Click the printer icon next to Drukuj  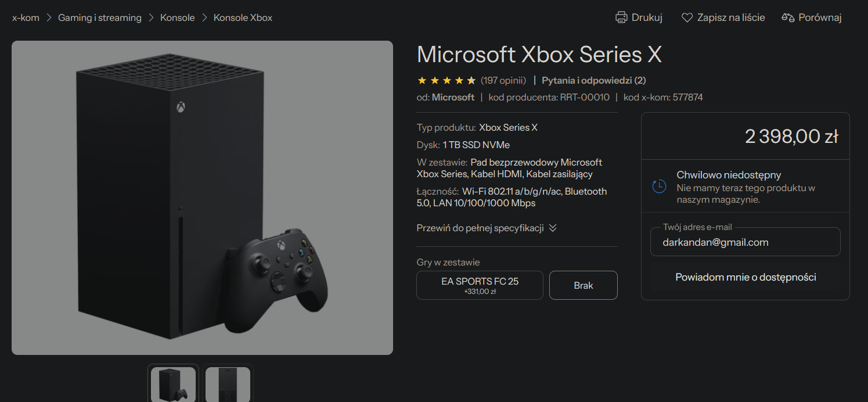[x=621, y=17]
